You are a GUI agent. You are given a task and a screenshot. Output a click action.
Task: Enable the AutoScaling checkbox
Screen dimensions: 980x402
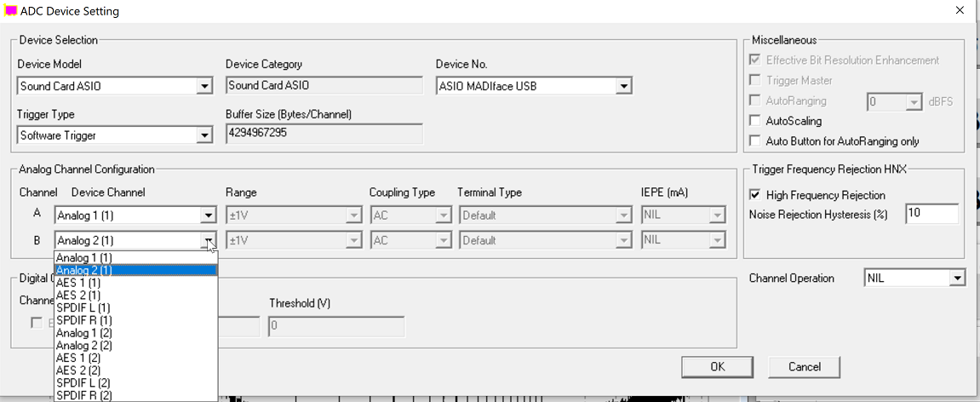point(754,121)
